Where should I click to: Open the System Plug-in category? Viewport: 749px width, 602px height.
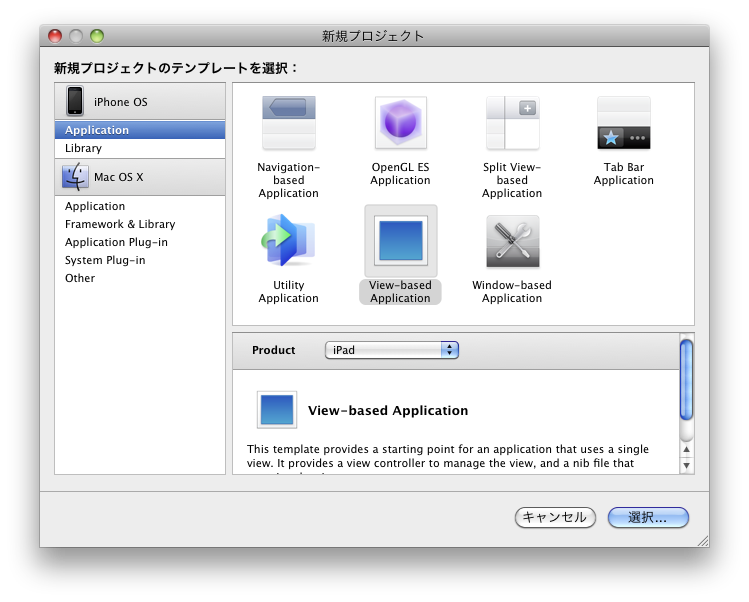point(105,260)
